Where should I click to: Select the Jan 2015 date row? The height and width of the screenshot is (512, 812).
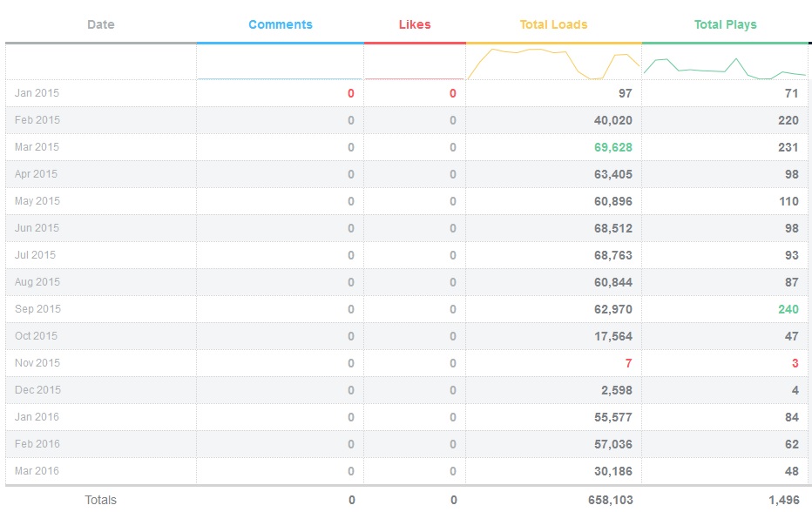tap(37, 93)
